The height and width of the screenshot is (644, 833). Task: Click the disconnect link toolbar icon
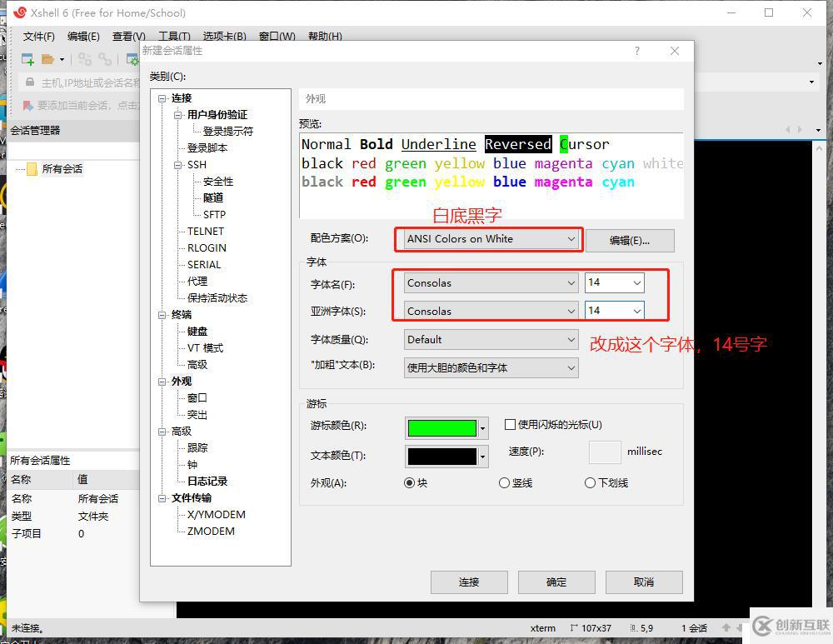85,59
